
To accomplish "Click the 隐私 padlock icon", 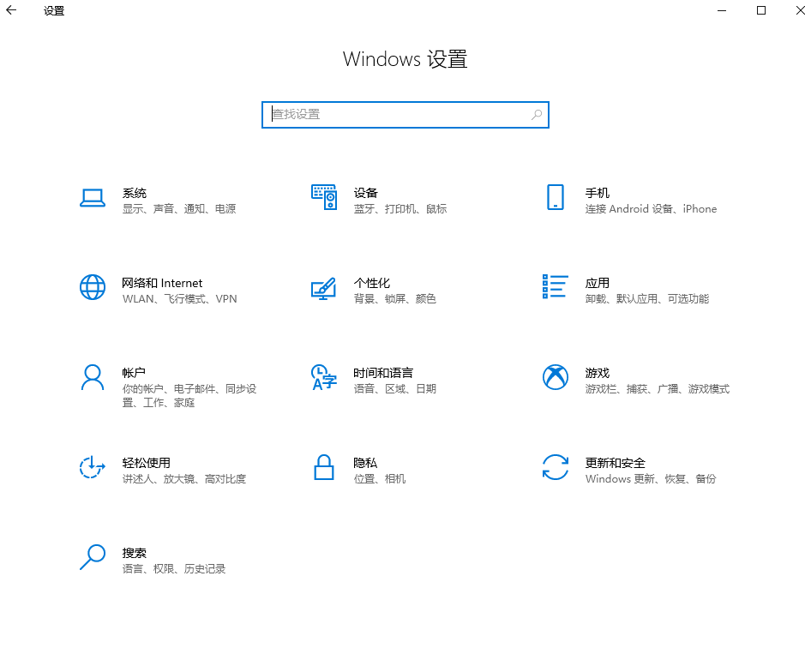I will click(x=324, y=467).
